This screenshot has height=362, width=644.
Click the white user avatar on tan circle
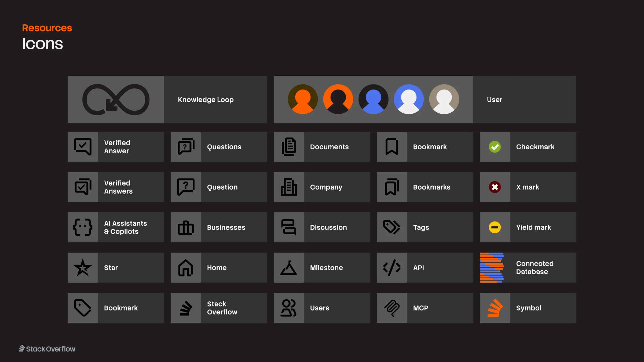click(x=444, y=99)
